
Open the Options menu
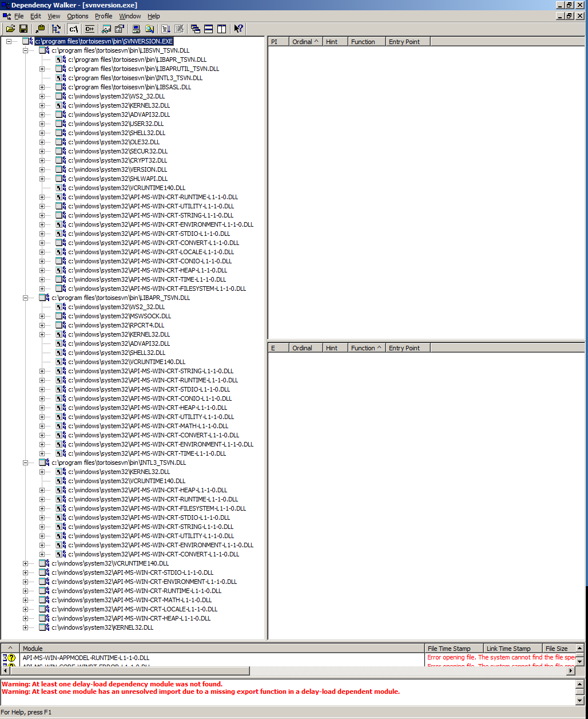[78, 16]
